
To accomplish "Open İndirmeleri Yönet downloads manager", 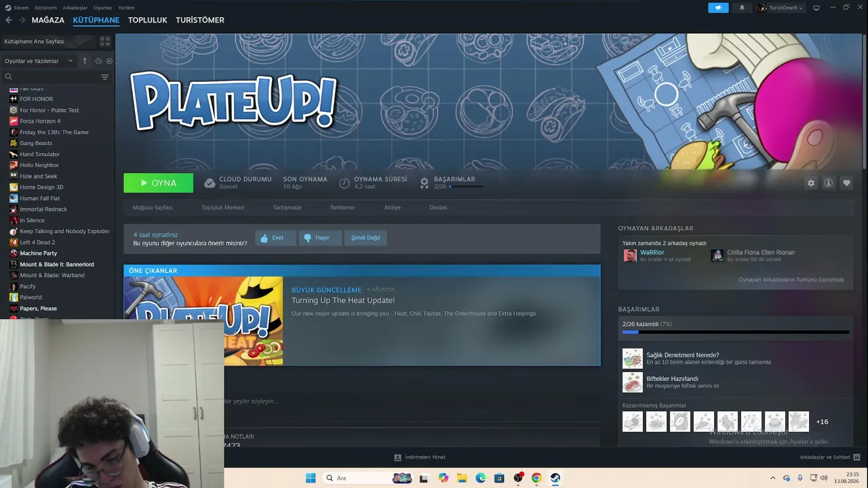I will click(x=420, y=457).
